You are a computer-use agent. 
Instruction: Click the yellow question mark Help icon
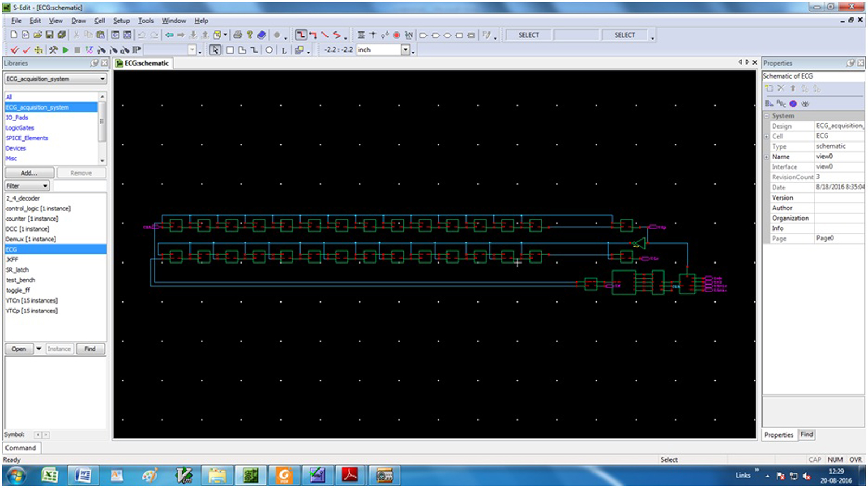click(250, 35)
